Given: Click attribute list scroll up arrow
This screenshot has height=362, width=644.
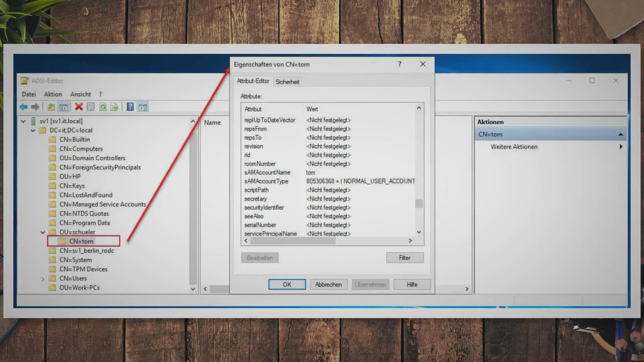Looking at the screenshot, I should (419, 108).
